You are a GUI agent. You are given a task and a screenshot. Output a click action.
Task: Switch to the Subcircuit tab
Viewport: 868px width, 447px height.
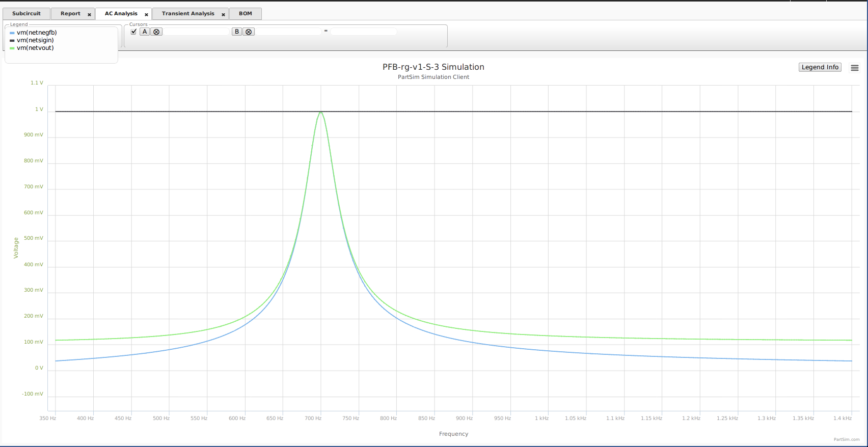tap(26, 14)
